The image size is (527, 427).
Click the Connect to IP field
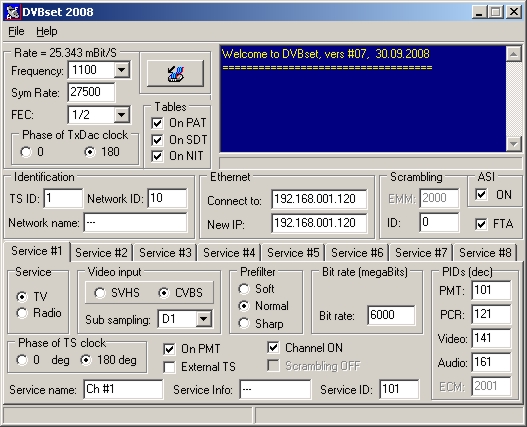pyautogui.click(x=319, y=199)
